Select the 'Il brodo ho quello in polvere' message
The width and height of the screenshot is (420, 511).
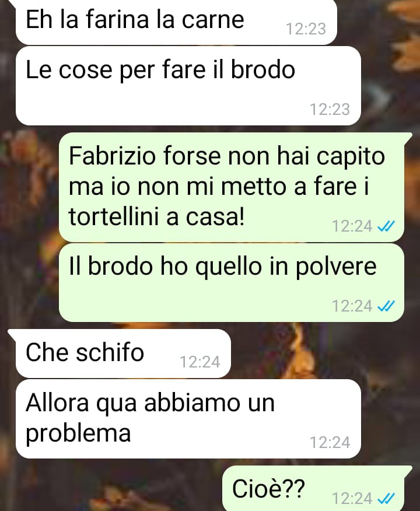232,282
